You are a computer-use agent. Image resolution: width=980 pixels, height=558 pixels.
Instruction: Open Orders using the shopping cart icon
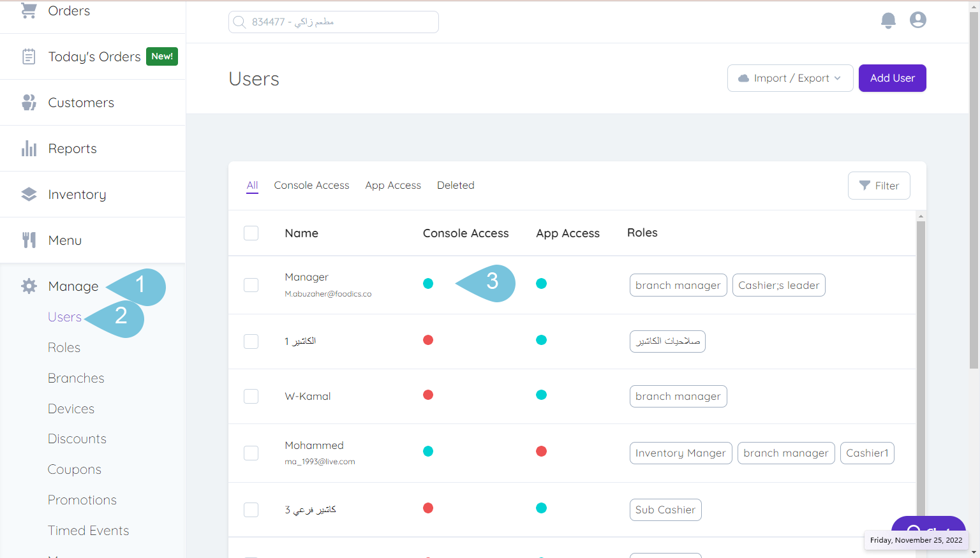tap(28, 10)
